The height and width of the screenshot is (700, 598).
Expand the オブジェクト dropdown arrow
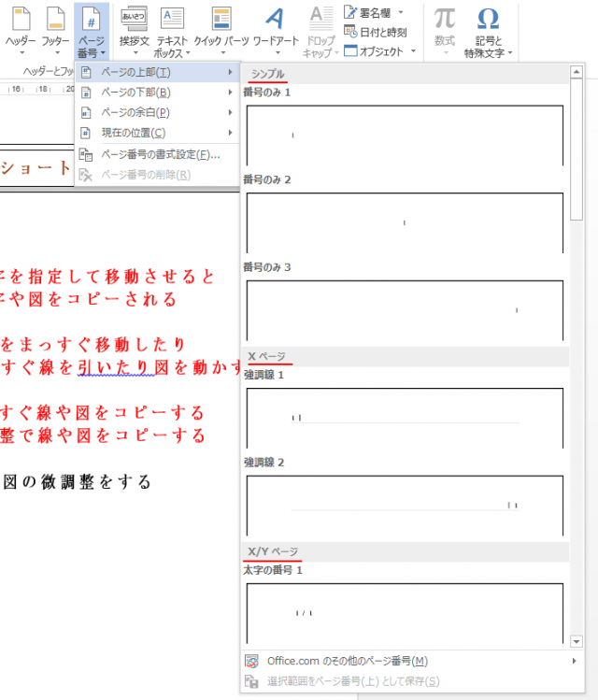pyautogui.click(x=413, y=50)
